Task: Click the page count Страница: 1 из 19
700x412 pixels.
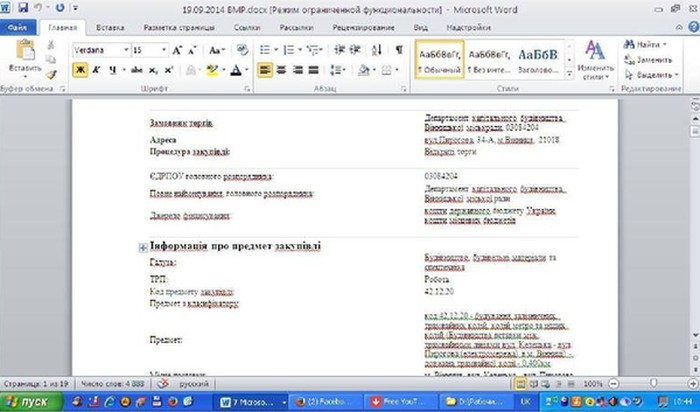Action: (36, 383)
